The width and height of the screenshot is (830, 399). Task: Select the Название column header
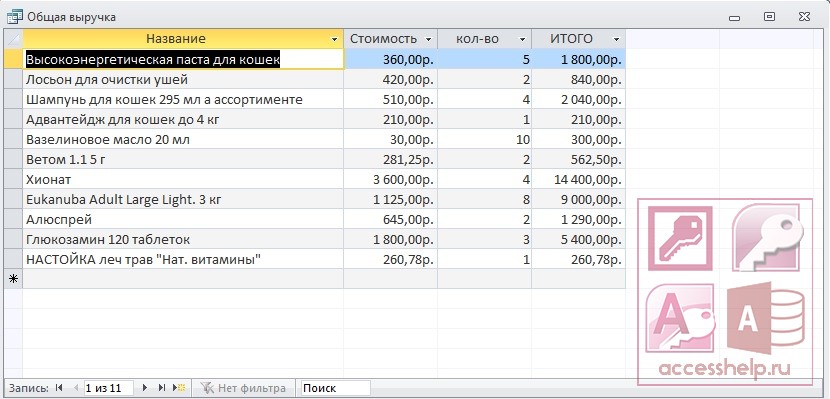183,39
